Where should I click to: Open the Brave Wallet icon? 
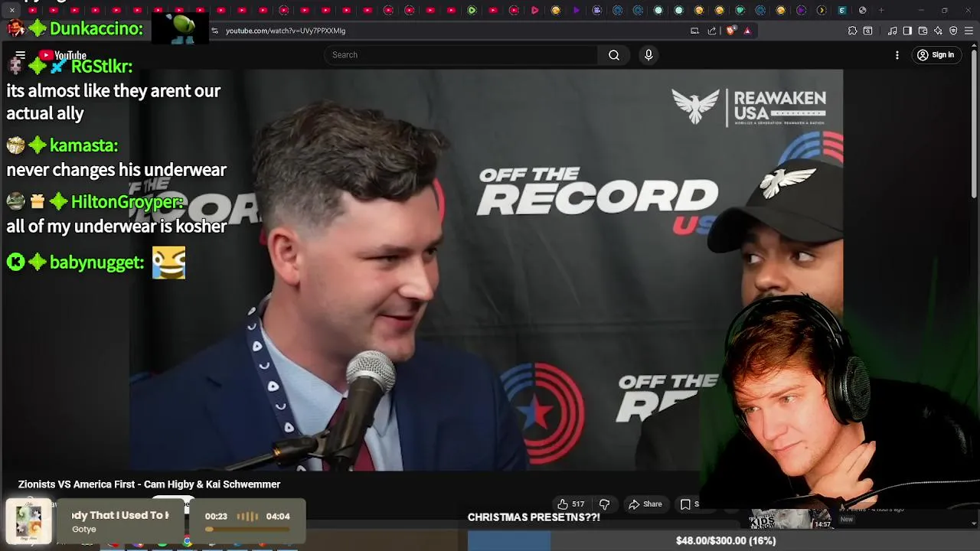(x=923, y=31)
